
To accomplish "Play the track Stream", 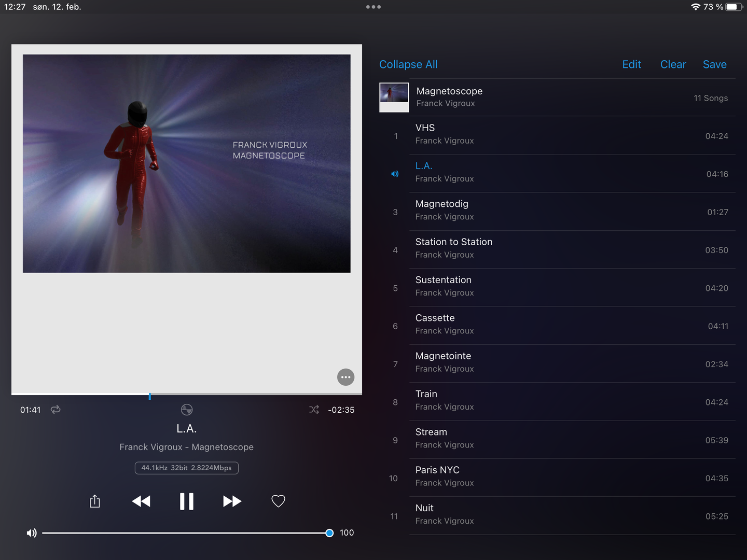I will pos(558,440).
